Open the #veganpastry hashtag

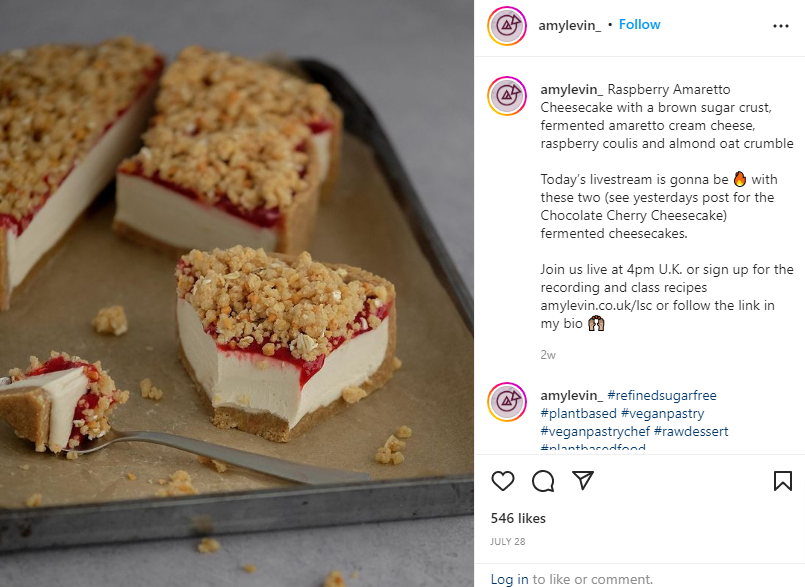tap(662, 413)
